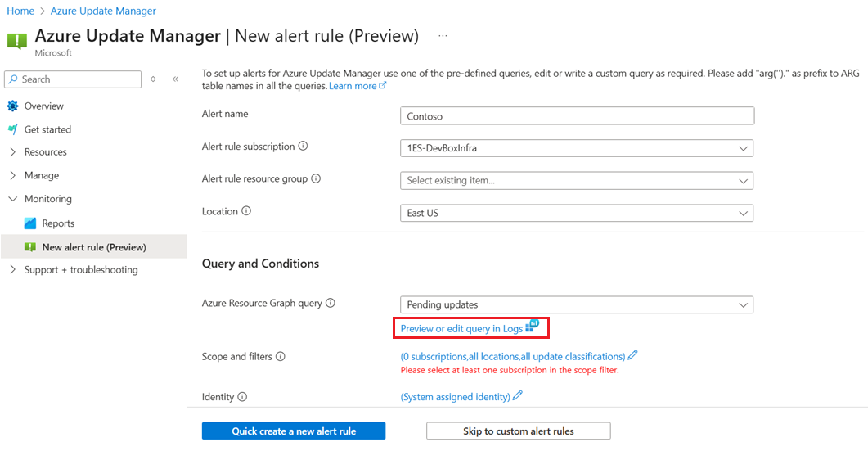
Task: Click the Alert name input field
Action: [577, 116]
